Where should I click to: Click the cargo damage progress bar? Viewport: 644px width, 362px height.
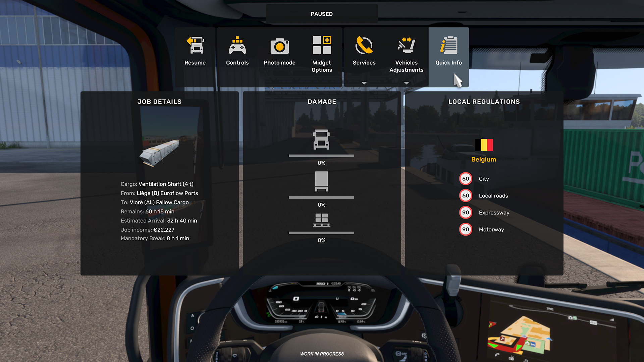coord(321,233)
